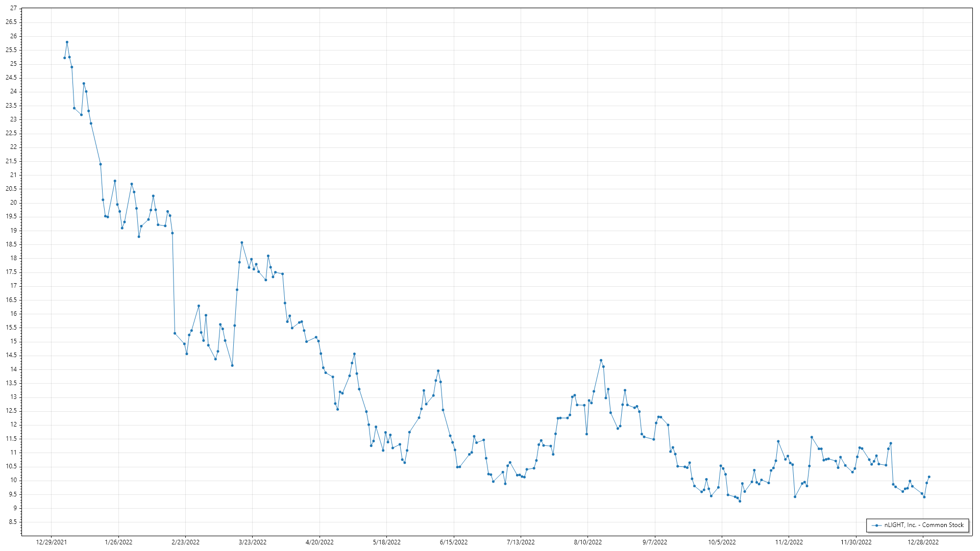Click the first data point on the line
The width and height of the screenshot is (980, 551).
pyautogui.click(x=64, y=58)
